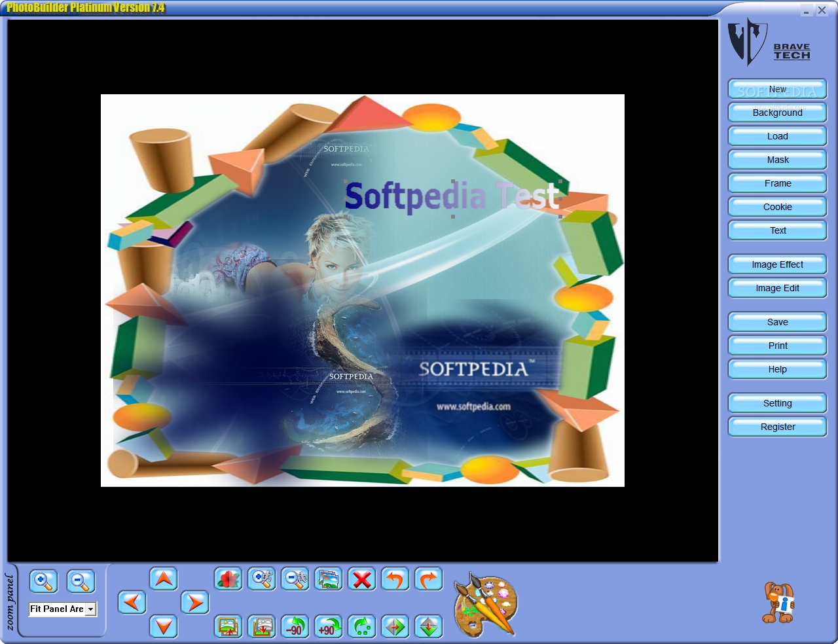This screenshot has height=644, width=838.
Task: Minimize the PhotoBuilder window
Action: click(x=807, y=10)
